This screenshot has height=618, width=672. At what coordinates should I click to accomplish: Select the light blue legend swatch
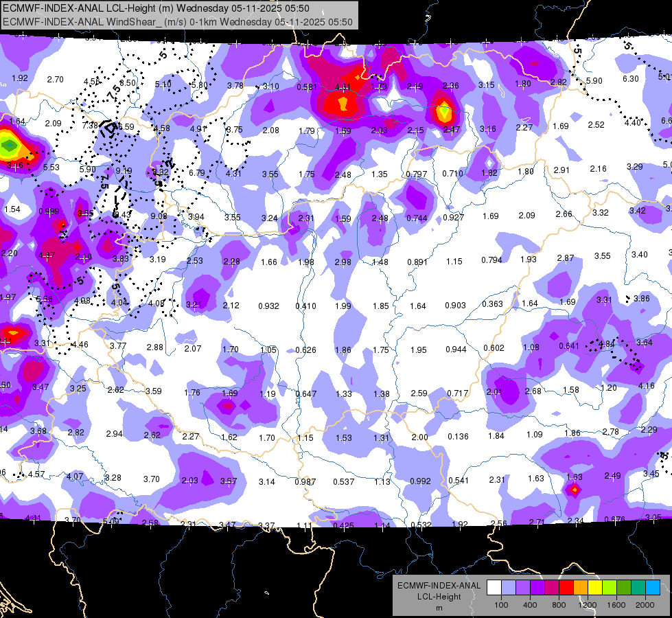(x=653, y=587)
